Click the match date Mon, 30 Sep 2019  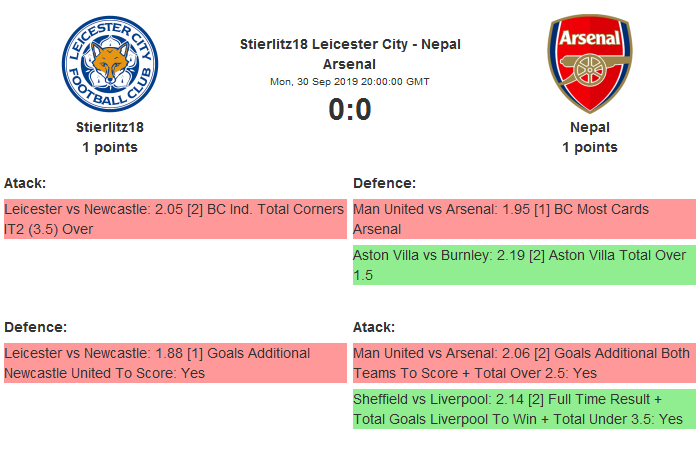[350, 82]
